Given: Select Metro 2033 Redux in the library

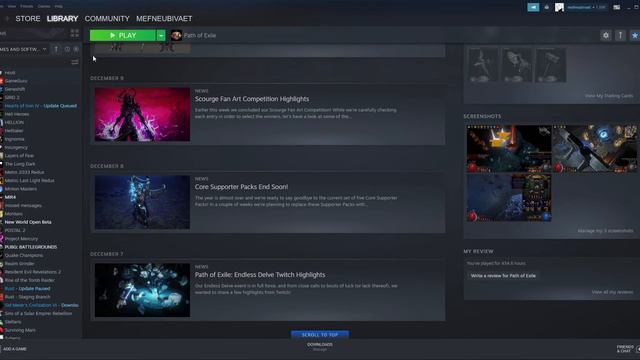Looking at the screenshot, I should [x=24, y=172].
